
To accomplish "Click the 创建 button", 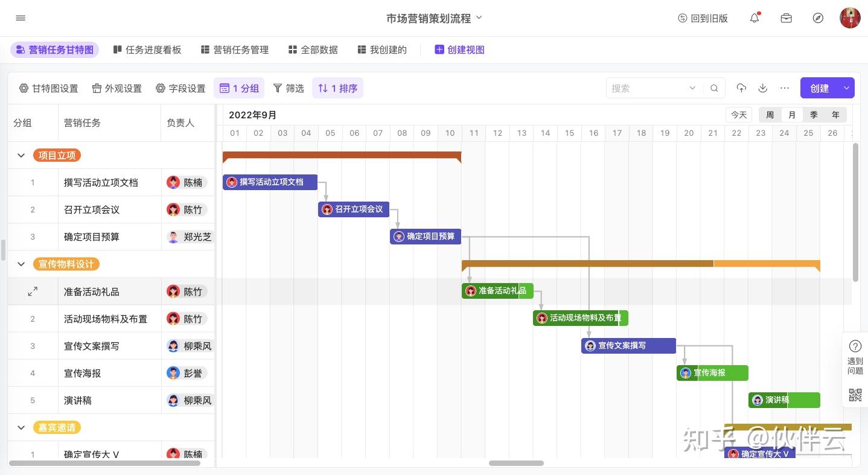I will click(819, 88).
